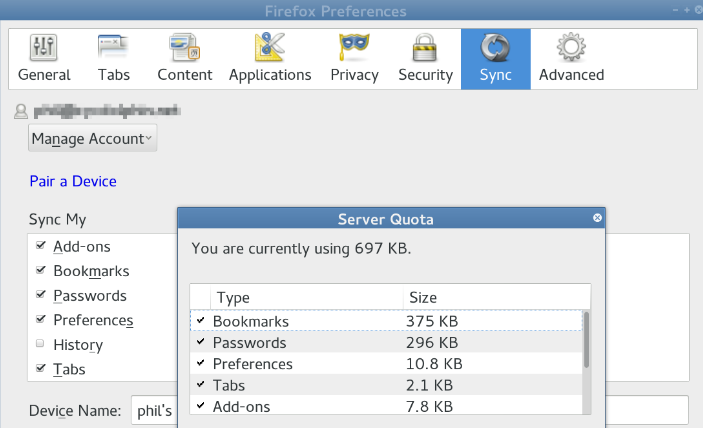The image size is (703, 428).
Task: Open the Advanced gear icon
Action: (x=571, y=47)
